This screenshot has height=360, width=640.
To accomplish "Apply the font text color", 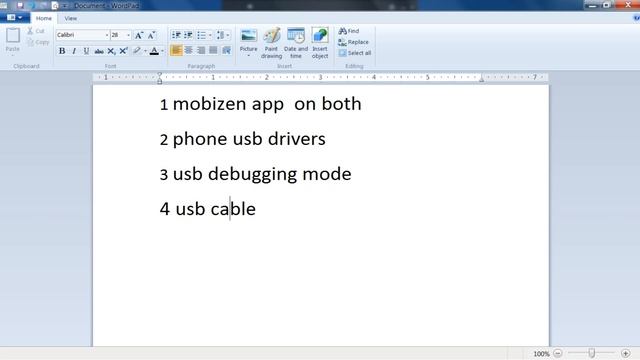I will [154, 51].
